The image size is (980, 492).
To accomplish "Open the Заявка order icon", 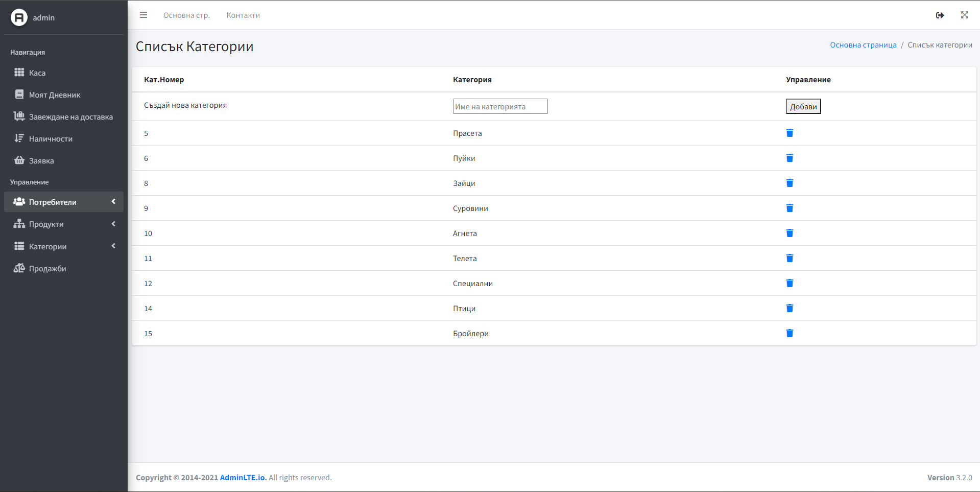I will coord(19,160).
